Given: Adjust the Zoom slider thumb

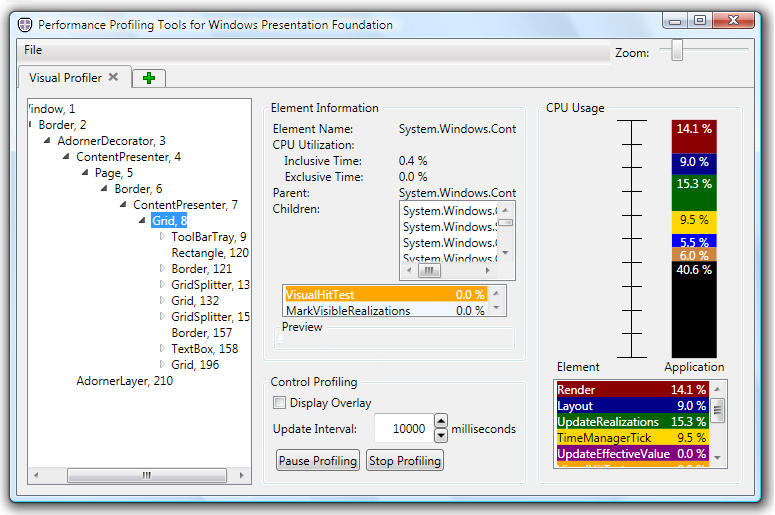Looking at the screenshot, I should click(677, 50).
